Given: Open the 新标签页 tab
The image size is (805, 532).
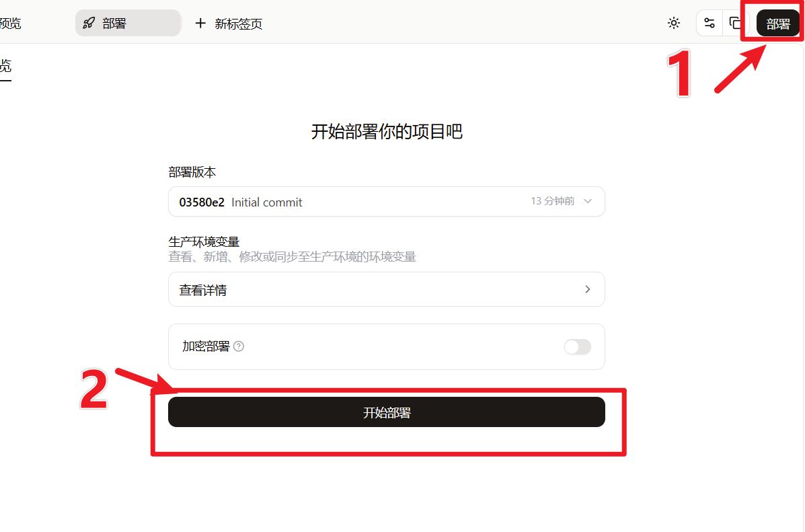Looking at the screenshot, I should tap(229, 24).
